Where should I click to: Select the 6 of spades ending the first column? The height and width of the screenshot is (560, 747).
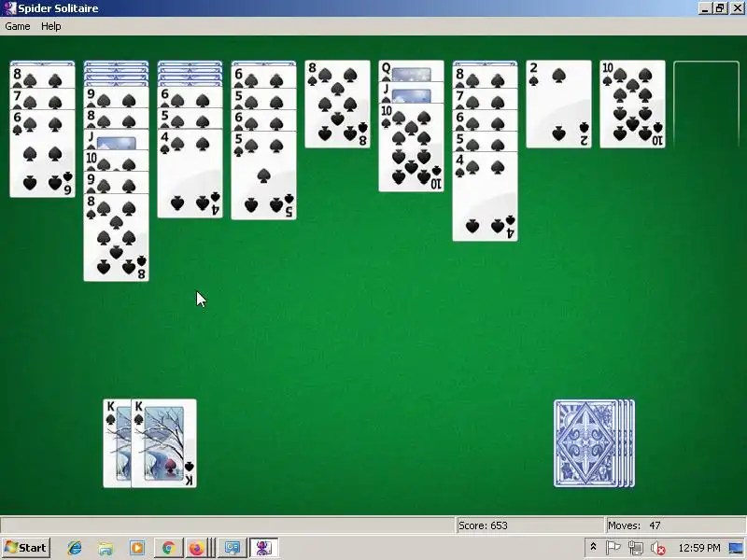42,153
